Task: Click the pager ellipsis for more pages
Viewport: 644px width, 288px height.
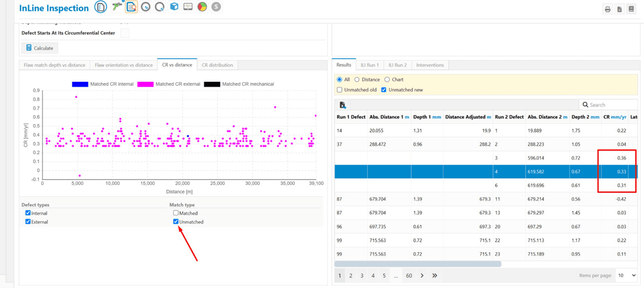Action: 396,275
